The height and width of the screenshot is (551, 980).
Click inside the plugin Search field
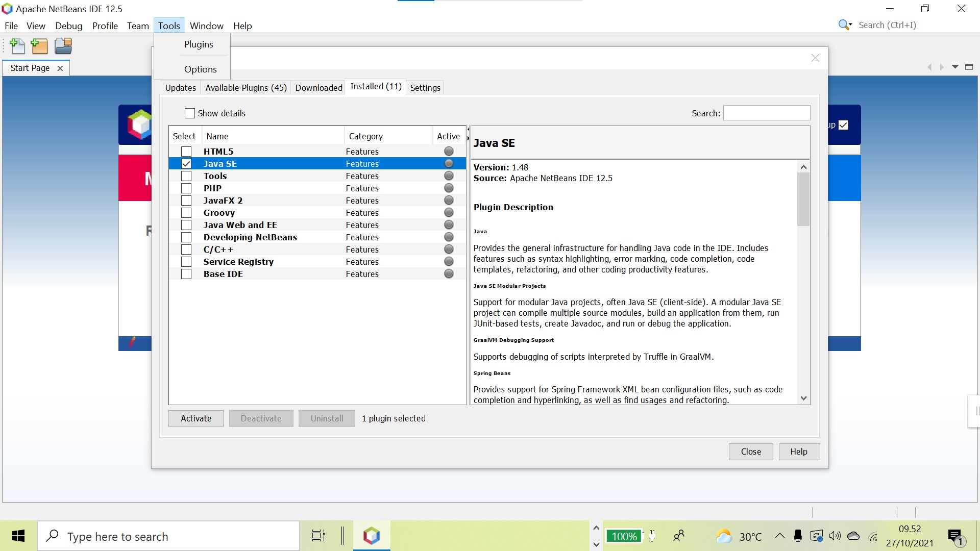coord(767,113)
